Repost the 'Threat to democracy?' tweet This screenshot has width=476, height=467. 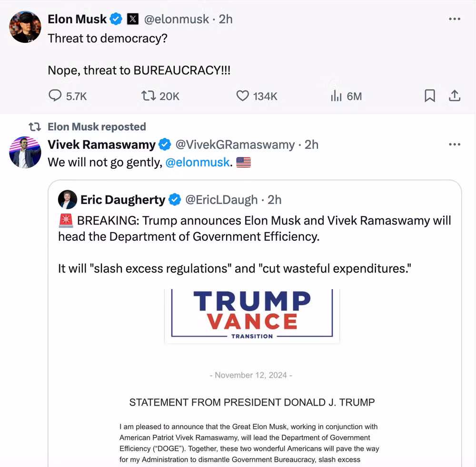[149, 96]
